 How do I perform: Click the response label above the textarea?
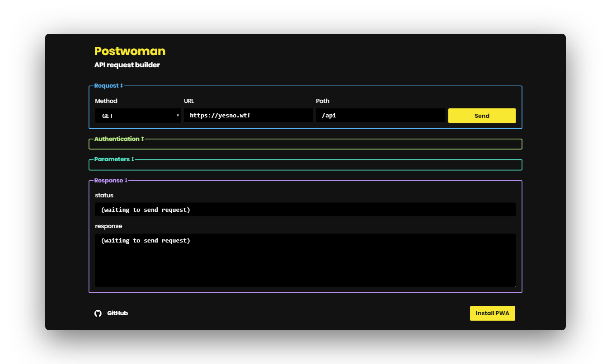pos(108,226)
